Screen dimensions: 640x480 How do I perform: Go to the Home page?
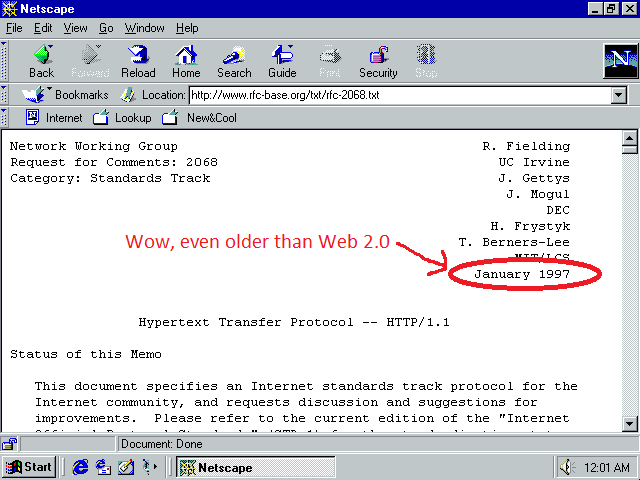pos(186,61)
